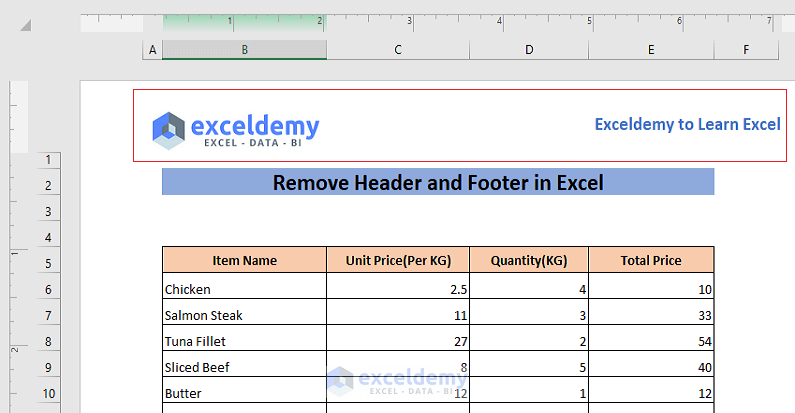
Task: Select the 'Tuna Fillet' cell
Action: click(x=244, y=341)
